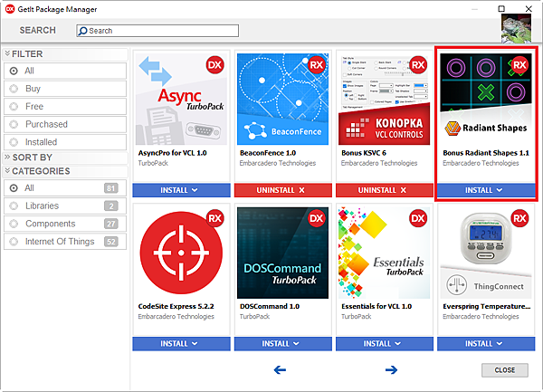
Task: Uninstall the BeaconFence 1.0 package
Action: [283, 190]
